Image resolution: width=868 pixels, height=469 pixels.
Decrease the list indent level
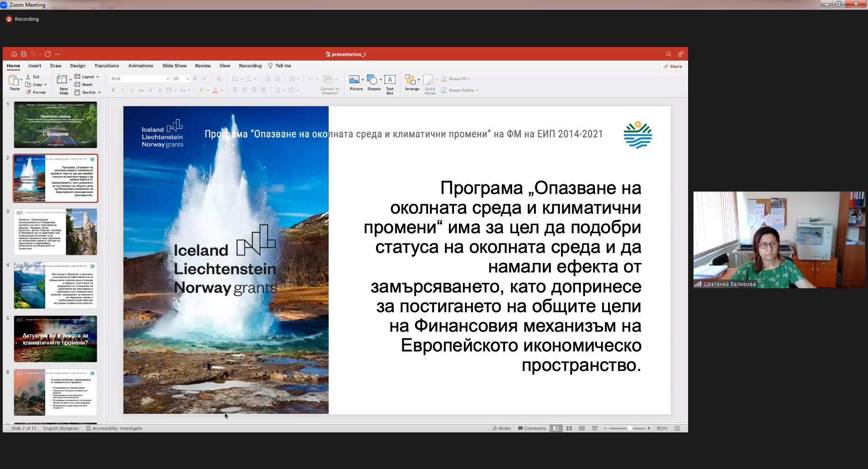(268, 79)
